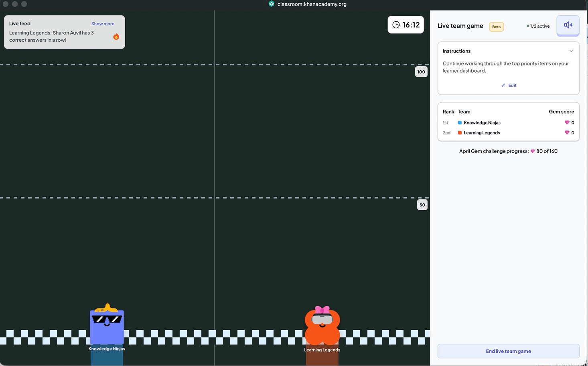588x366 pixels.
Task: Click the pencil icon beside Edit
Action: [503, 85]
